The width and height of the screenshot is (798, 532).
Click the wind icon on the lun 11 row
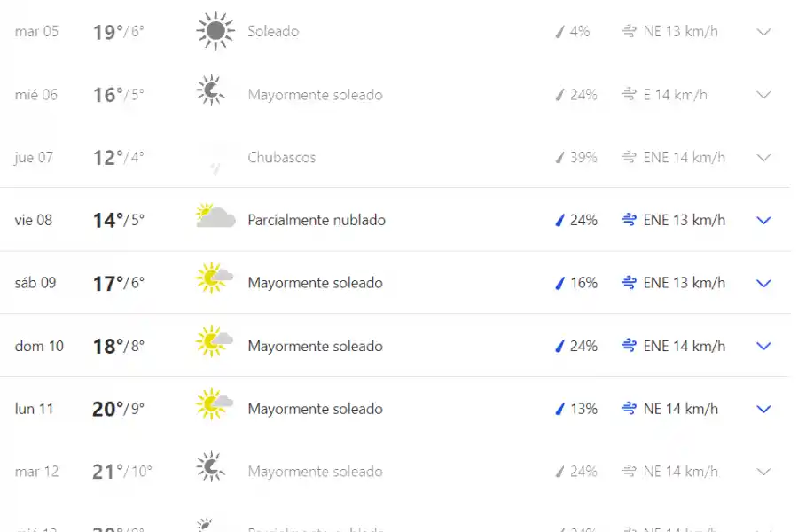coord(628,409)
